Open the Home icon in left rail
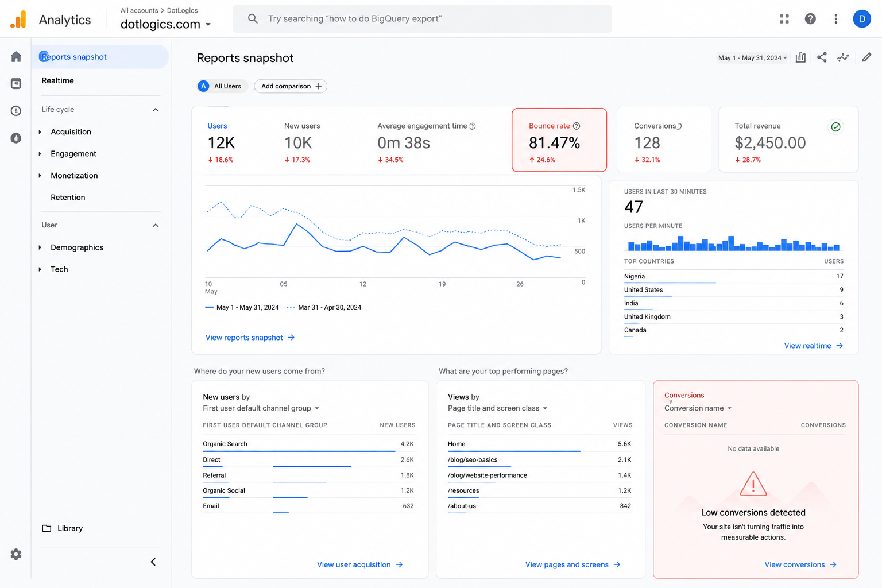This screenshot has width=882, height=588. [x=16, y=56]
